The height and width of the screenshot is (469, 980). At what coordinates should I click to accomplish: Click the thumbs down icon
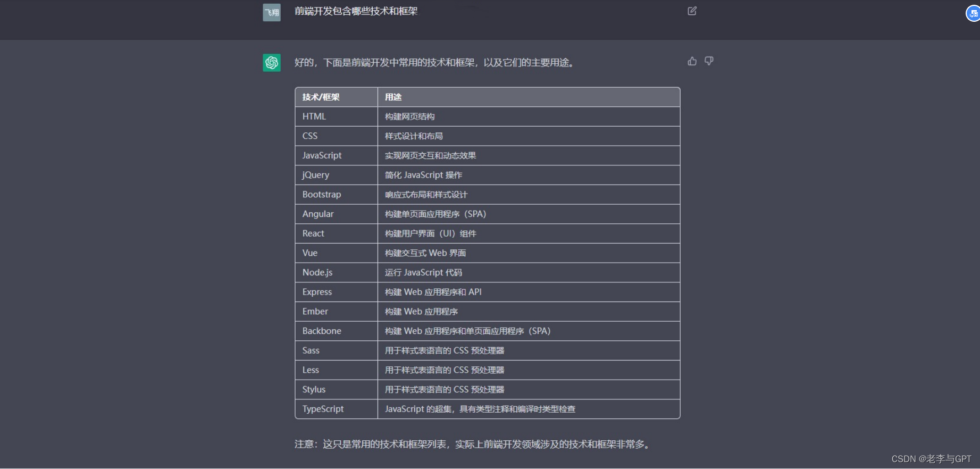709,61
